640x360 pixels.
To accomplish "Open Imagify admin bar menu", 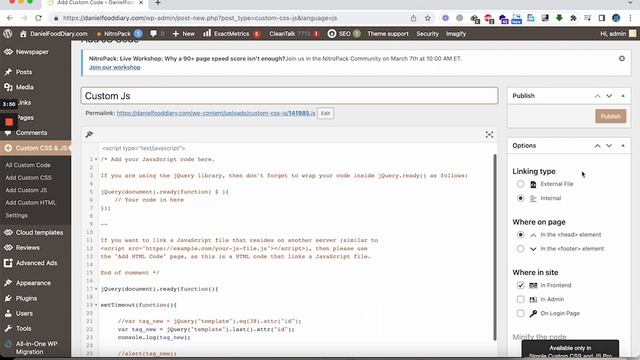I will coord(456,34).
